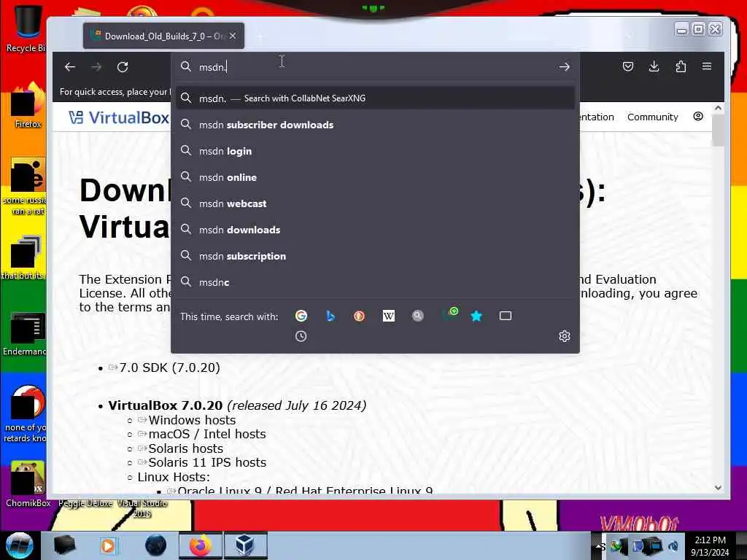Viewport: 747px width, 560px height.
Task: Open the Community link on VirtualBox site
Action: (652, 117)
